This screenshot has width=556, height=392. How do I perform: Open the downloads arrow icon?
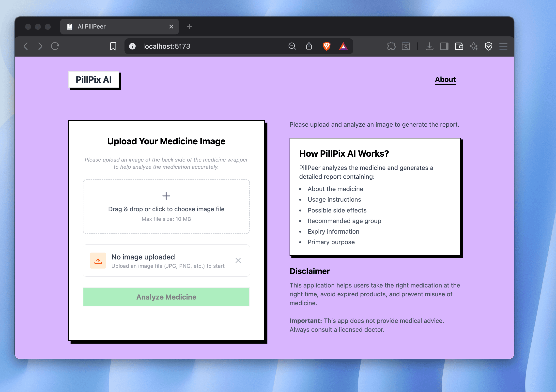[429, 46]
